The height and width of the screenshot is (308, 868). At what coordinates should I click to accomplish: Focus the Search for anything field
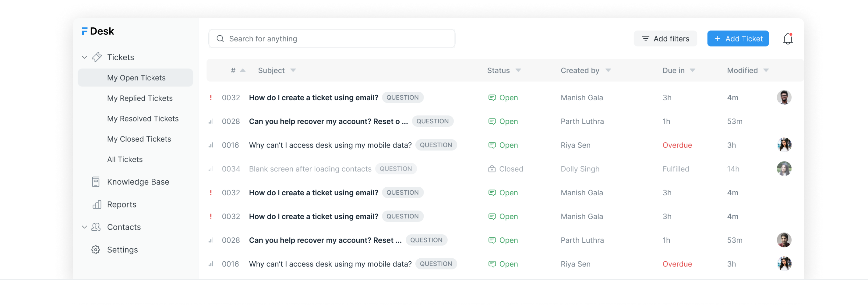pyautogui.click(x=332, y=39)
